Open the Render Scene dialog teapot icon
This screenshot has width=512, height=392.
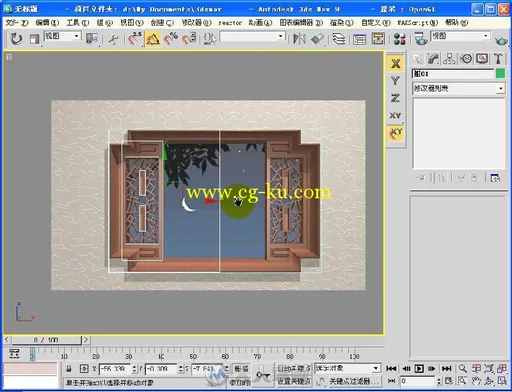(421, 39)
